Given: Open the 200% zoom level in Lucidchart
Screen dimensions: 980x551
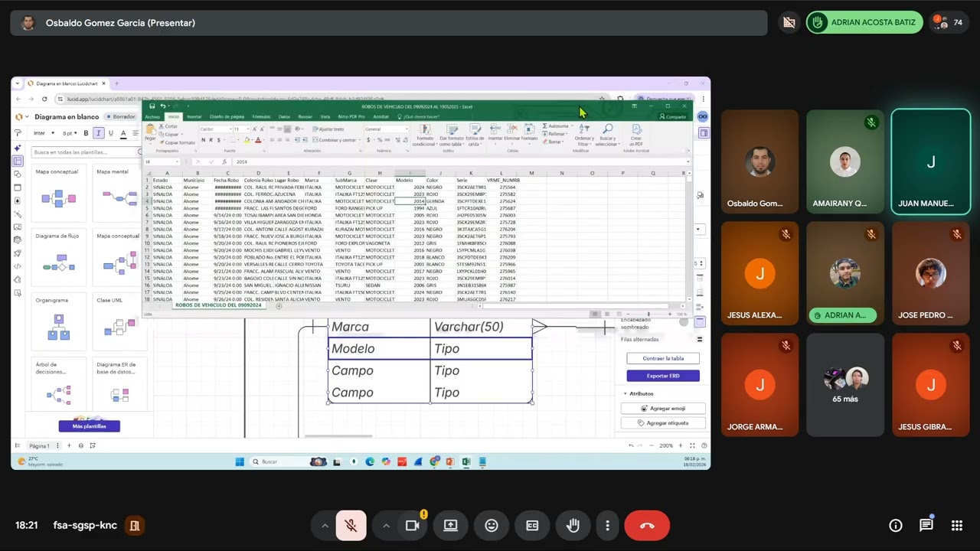Looking at the screenshot, I should (x=667, y=445).
